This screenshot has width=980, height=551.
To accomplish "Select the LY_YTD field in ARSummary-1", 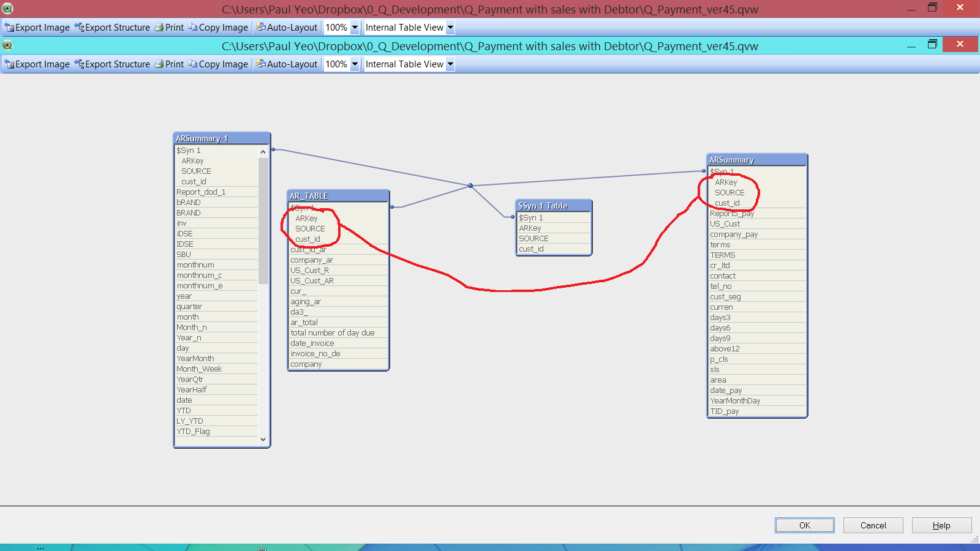I will [216, 421].
